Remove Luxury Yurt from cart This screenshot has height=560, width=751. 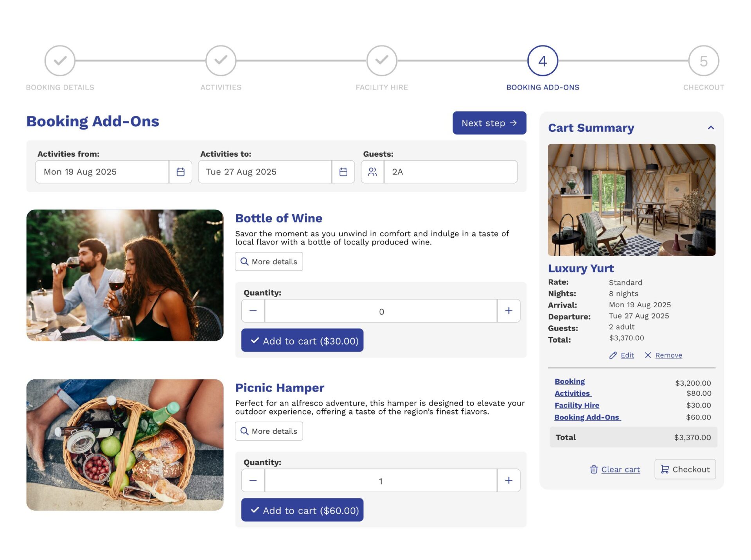tap(664, 355)
